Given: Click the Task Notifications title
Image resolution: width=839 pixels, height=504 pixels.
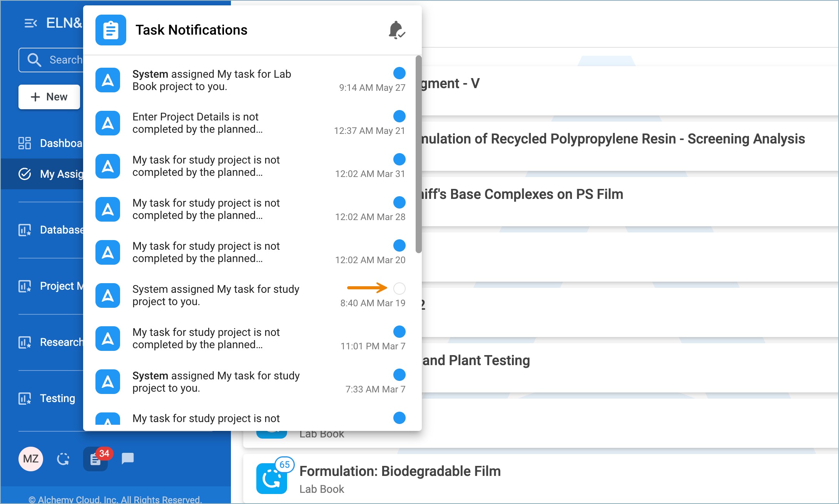Looking at the screenshot, I should (191, 30).
